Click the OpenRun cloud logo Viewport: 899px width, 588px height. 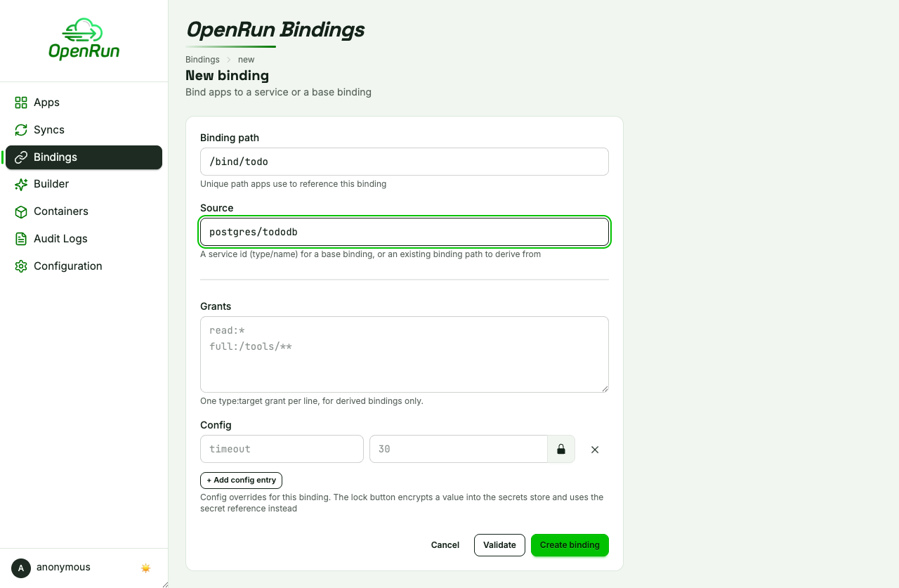[x=84, y=39]
